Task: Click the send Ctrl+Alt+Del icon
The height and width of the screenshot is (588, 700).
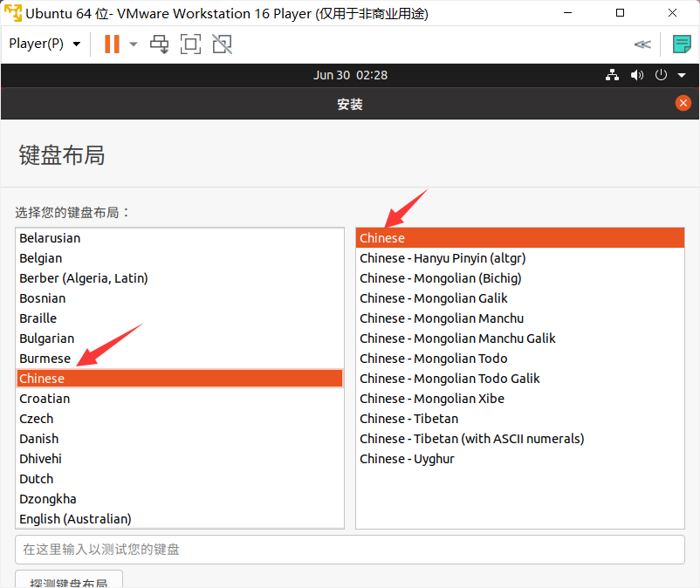Action: [160, 44]
